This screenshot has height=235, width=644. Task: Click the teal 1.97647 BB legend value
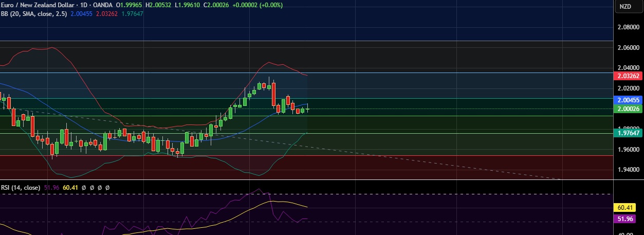[133, 13]
